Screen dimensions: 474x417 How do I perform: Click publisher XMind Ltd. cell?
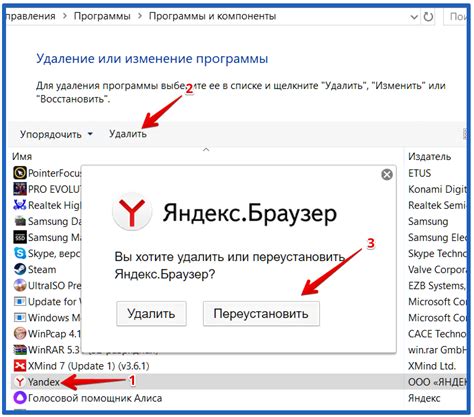432,366
